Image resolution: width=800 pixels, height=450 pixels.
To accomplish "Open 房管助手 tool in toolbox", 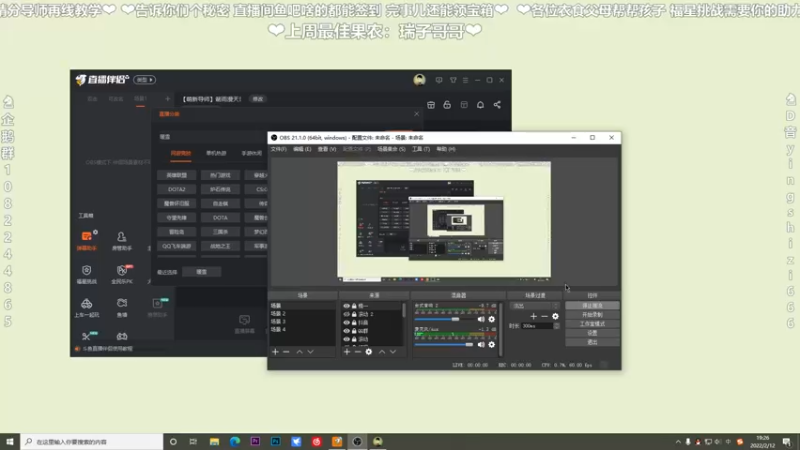I will (x=121, y=240).
